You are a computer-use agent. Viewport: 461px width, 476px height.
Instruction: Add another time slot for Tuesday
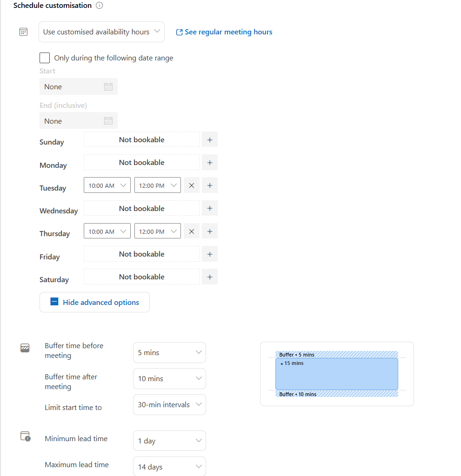pyautogui.click(x=210, y=185)
